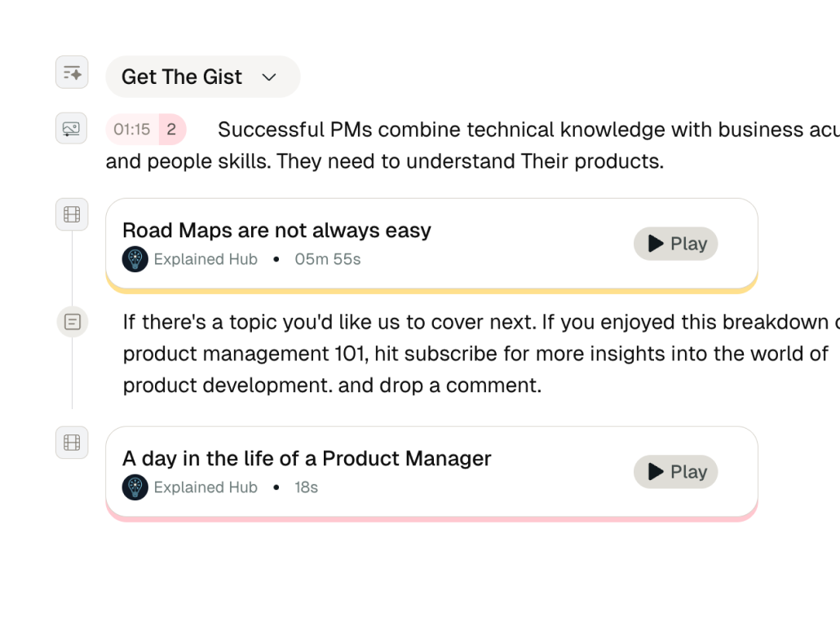Play the Road Maps video
840x639 pixels.
(675, 244)
